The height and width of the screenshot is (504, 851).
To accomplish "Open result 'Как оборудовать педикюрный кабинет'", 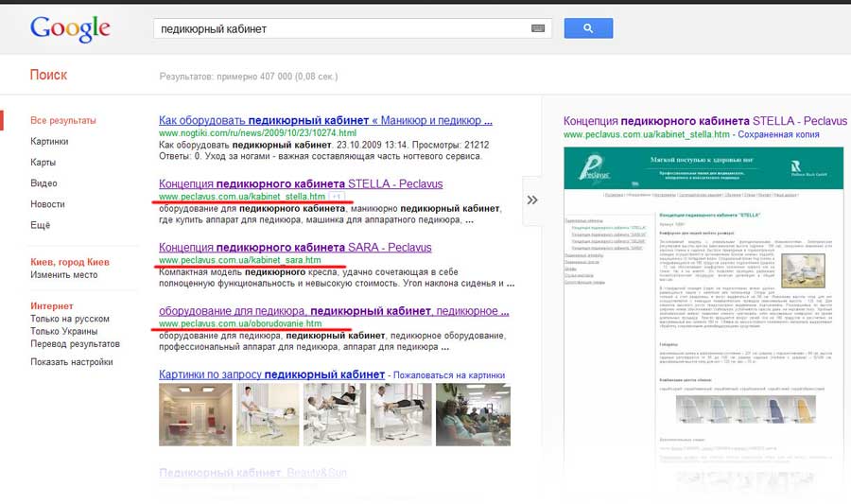I will tap(325, 120).
